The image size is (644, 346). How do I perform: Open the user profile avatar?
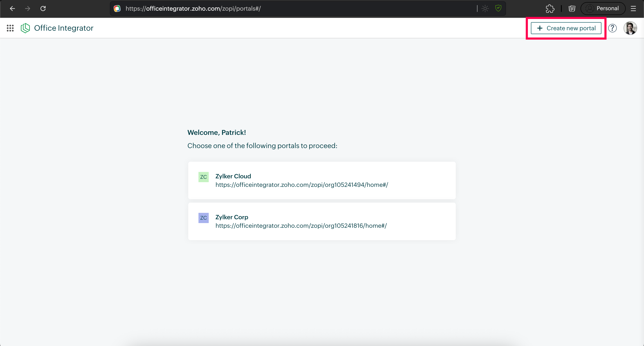pyautogui.click(x=630, y=28)
